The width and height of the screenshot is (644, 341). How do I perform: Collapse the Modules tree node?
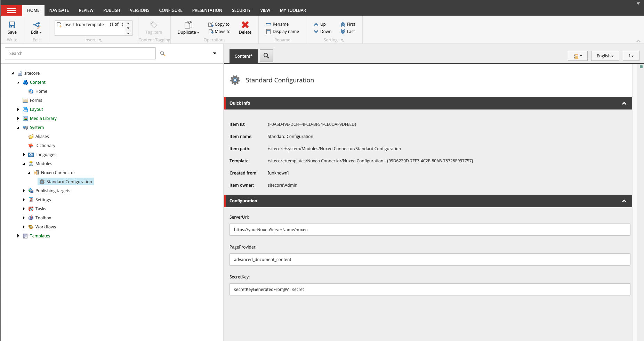[x=24, y=164]
